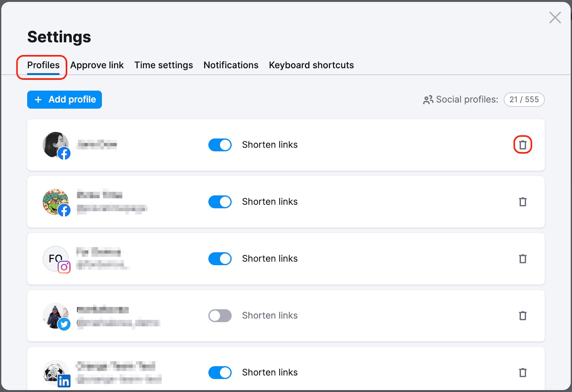Viewport: 572px width, 392px height.
Task: Go to the Time settings tab
Action: coord(164,65)
